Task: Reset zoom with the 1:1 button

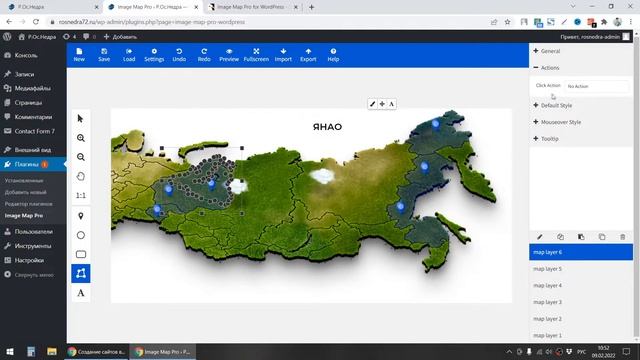Action: tap(80, 196)
